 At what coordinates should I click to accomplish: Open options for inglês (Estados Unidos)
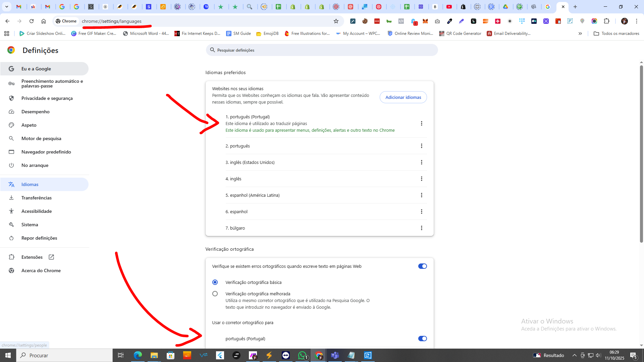[422, 162]
